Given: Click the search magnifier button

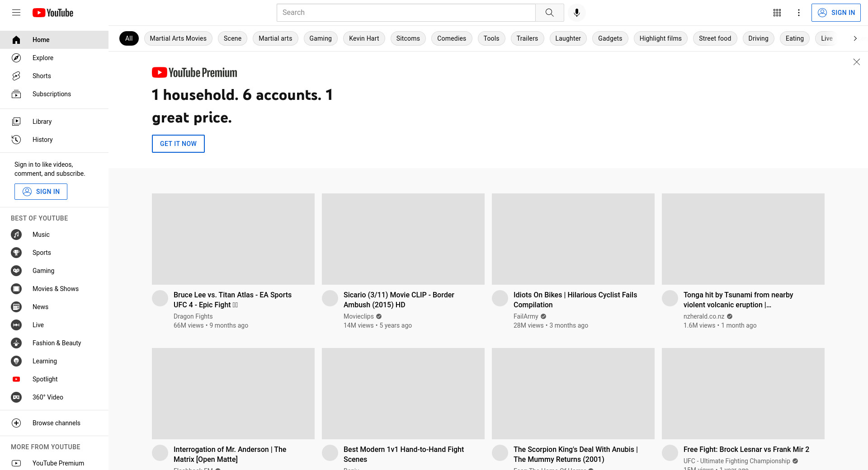Looking at the screenshot, I should point(549,13).
